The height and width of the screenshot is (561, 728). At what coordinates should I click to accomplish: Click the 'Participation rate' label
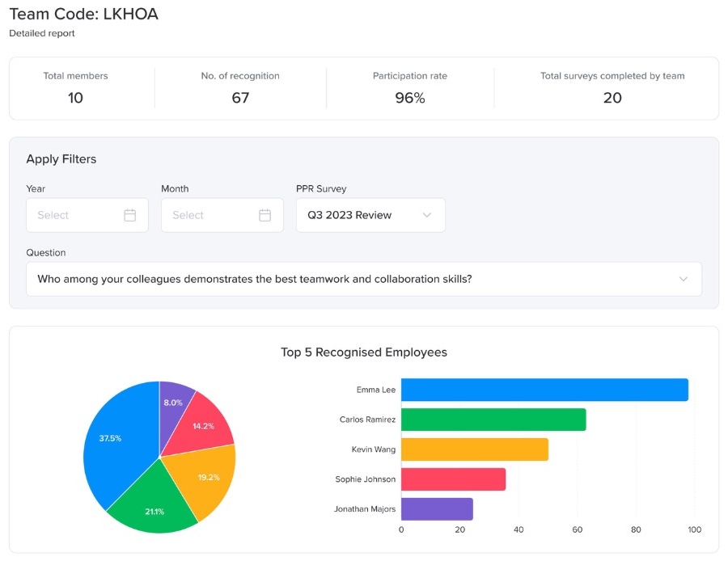pyautogui.click(x=410, y=76)
